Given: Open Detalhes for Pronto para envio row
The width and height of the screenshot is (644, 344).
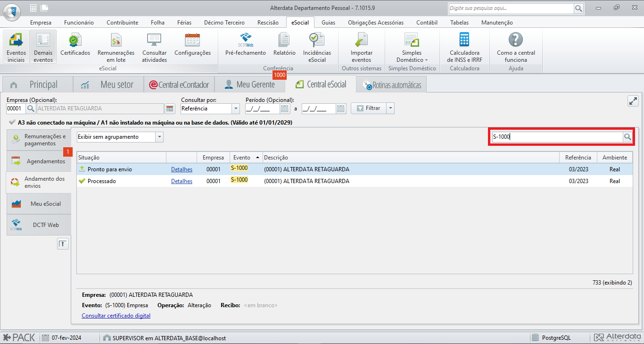Looking at the screenshot, I should pos(182,169).
